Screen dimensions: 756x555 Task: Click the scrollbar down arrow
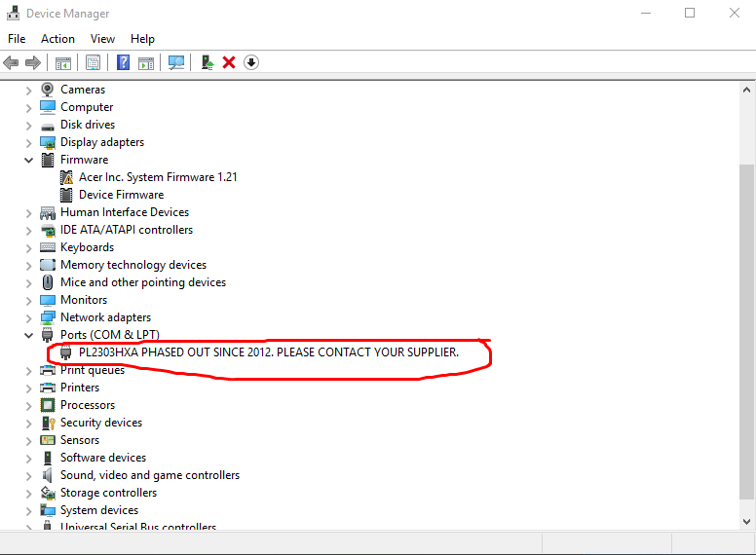click(x=746, y=522)
